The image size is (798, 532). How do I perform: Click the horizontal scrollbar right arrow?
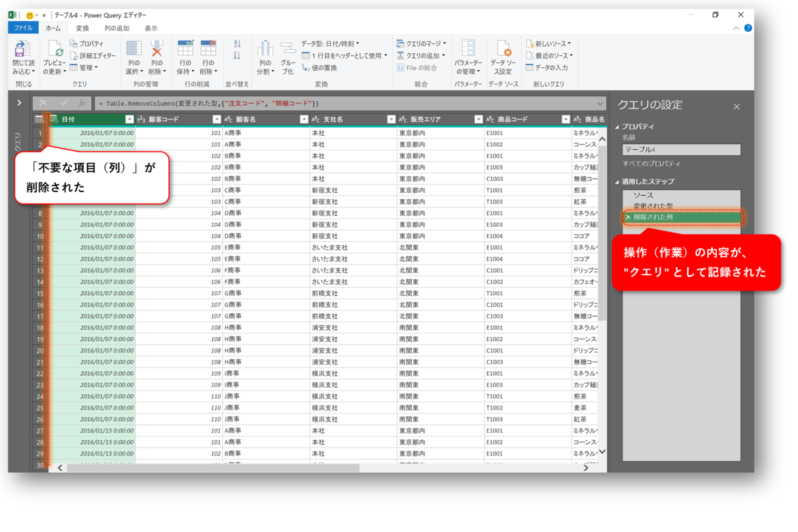tap(586, 468)
